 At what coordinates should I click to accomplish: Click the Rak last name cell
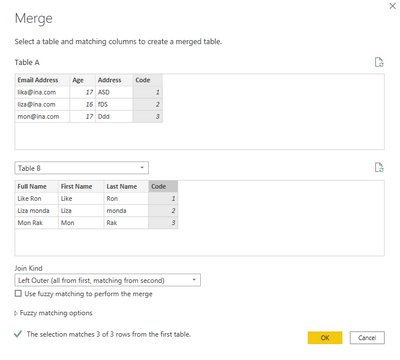(126, 223)
